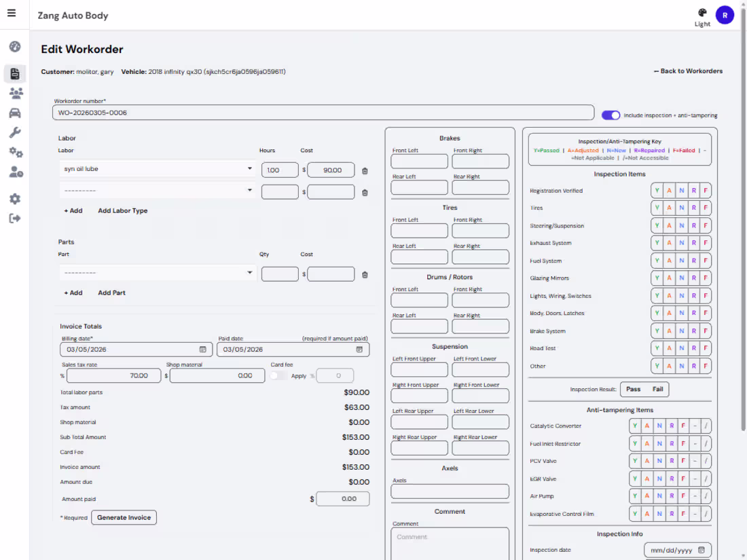Open the hamburger menu top left

12,14
